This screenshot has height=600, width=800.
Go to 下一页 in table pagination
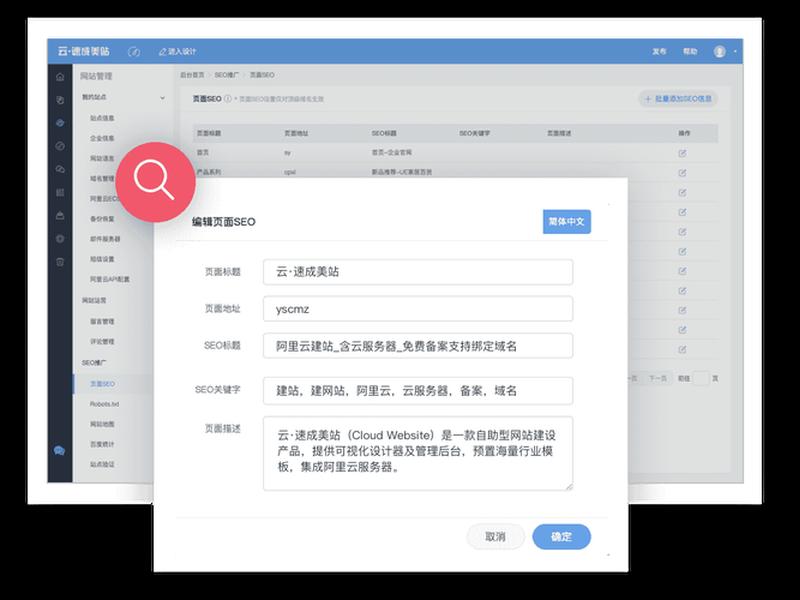658,379
